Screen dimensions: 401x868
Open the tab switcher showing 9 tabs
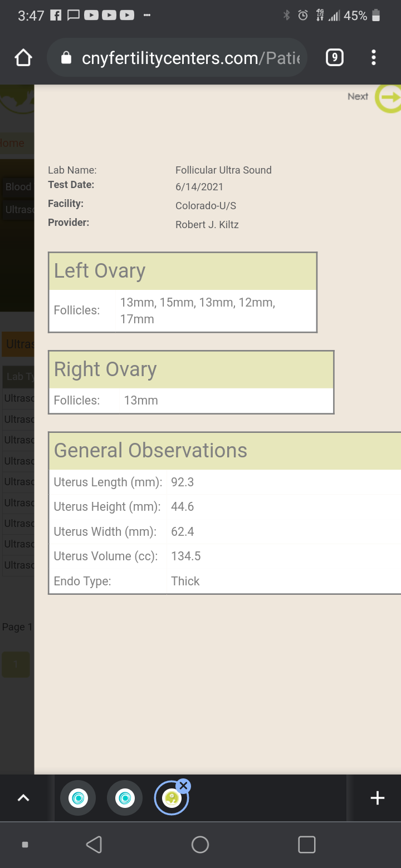click(x=334, y=57)
